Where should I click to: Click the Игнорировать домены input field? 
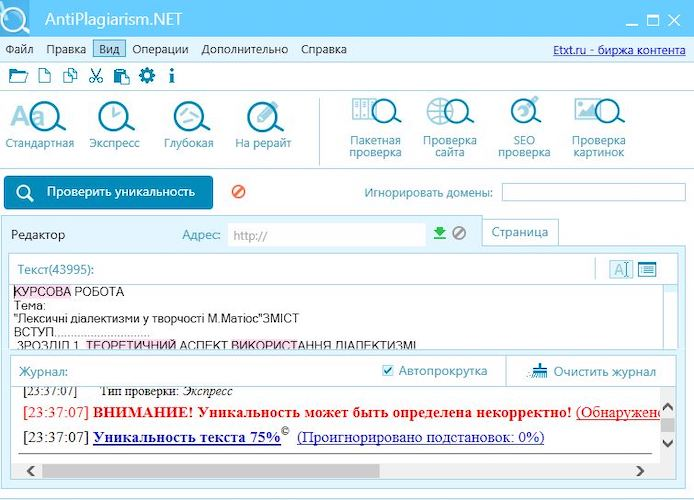pyautogui.click(x=594, y=192)
